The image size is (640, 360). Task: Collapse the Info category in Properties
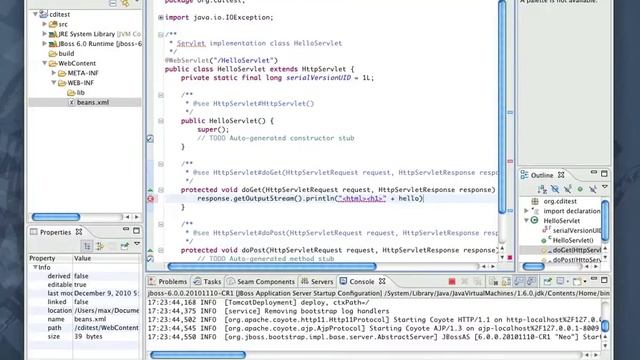pyautogui.click(x=35, y=267)
